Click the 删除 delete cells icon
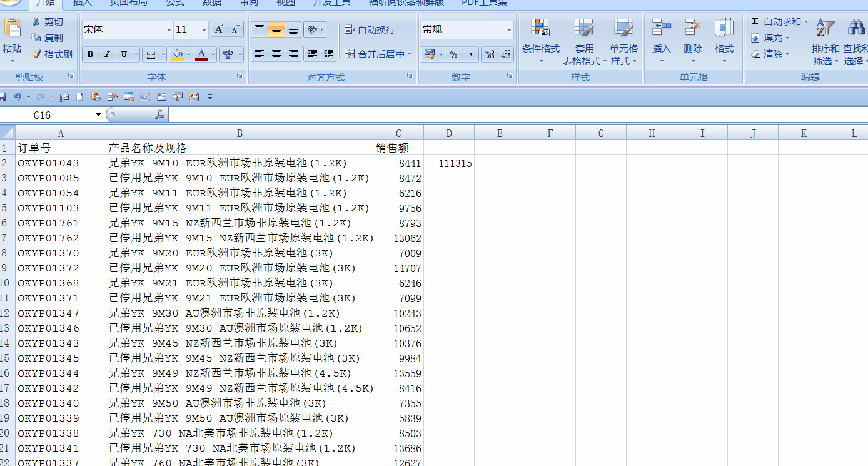Viewport: 868px width, 466px height. click(x=692, y=28)
